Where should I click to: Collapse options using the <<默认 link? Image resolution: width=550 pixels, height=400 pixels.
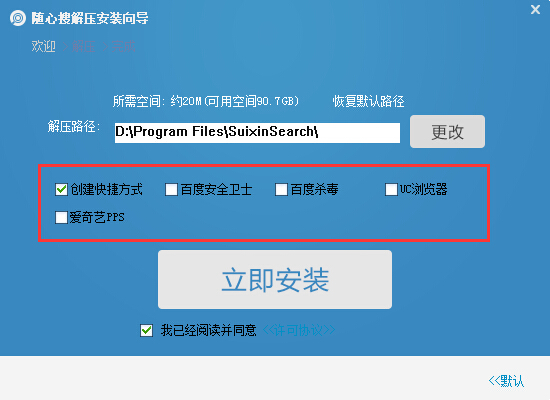(506, 381)
